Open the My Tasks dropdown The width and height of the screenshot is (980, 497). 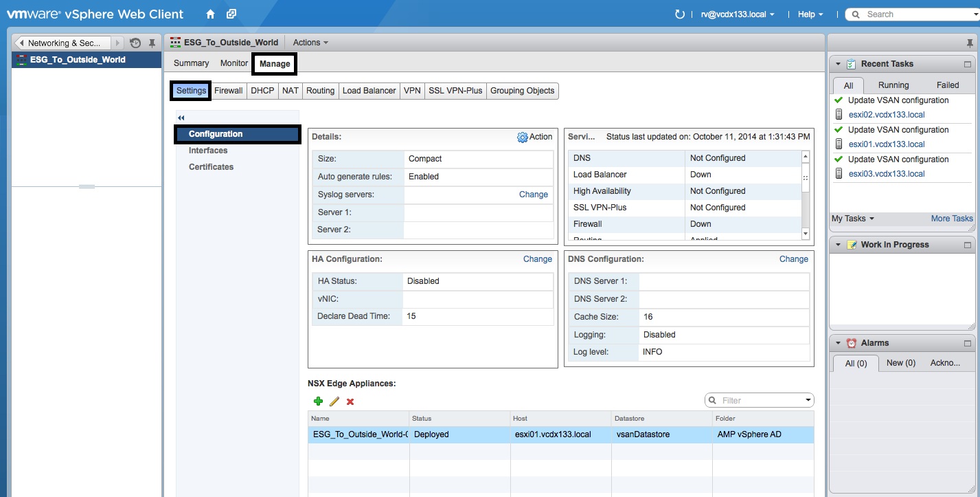point(852,219)
